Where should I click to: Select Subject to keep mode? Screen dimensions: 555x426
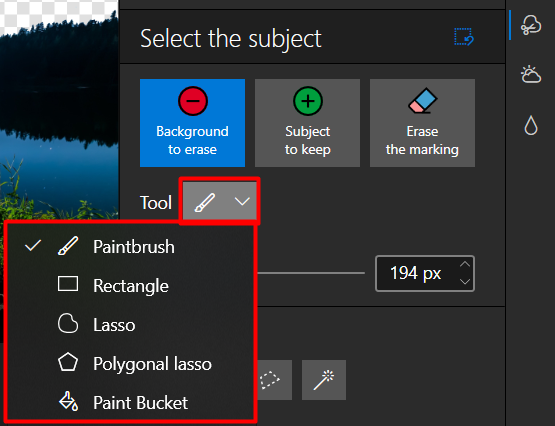pyautogui.click(x=307, y=123)
